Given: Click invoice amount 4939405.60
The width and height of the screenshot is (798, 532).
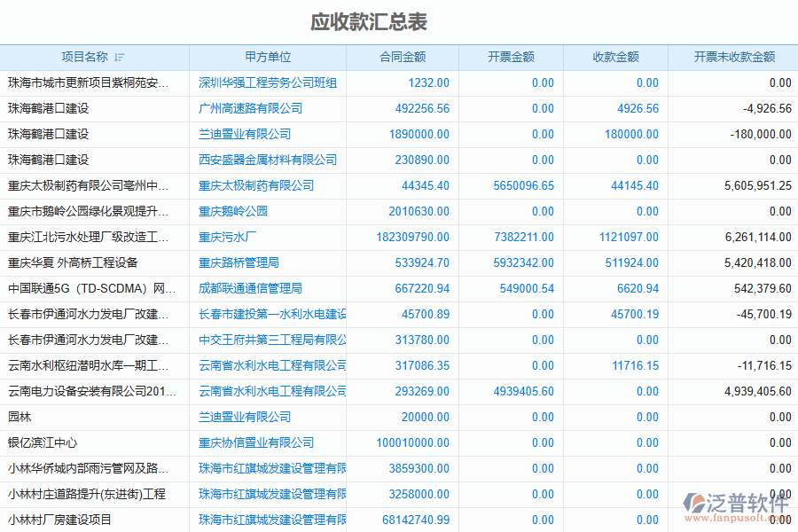Looking at the screenshot, I should (524, 391).
